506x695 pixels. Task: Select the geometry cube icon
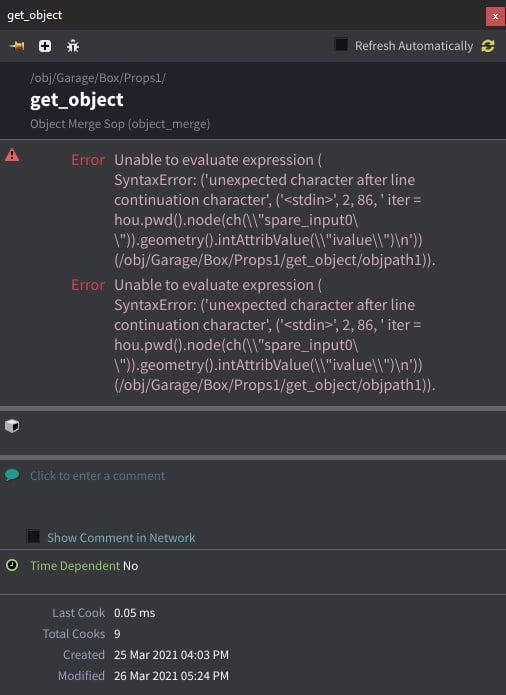pyautogui.click(x=12, y=426)
